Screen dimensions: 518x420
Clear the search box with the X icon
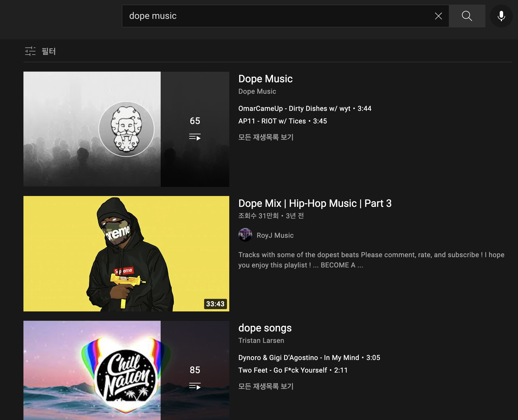[438, 16]
